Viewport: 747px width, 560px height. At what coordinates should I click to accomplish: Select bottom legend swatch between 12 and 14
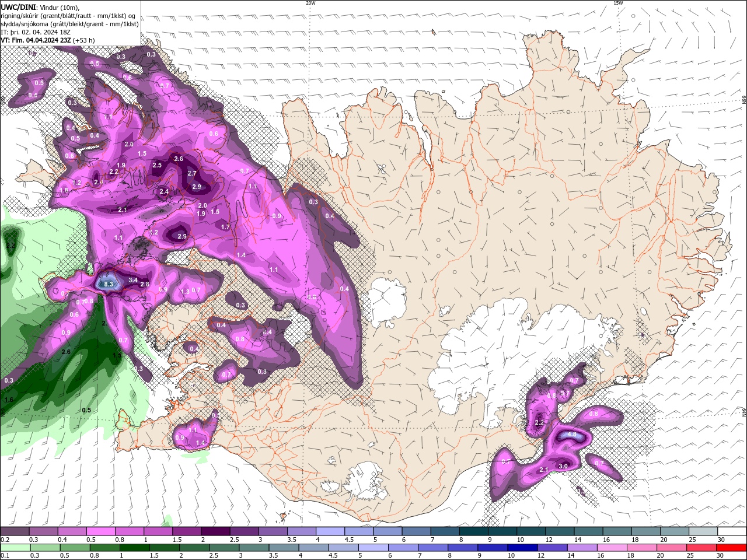(553, 548)
